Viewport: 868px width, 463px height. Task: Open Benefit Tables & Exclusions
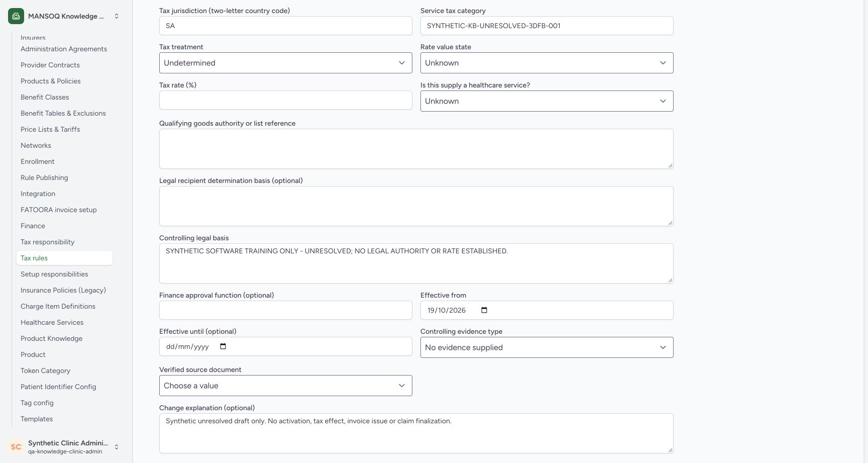point(63,113)
